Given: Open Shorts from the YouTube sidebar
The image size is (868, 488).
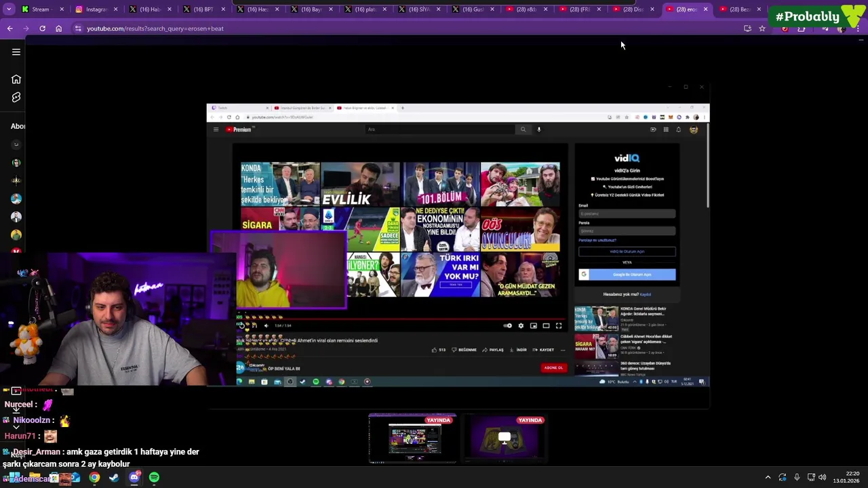Looking at the screenshot, I should (x=16, y=98).
